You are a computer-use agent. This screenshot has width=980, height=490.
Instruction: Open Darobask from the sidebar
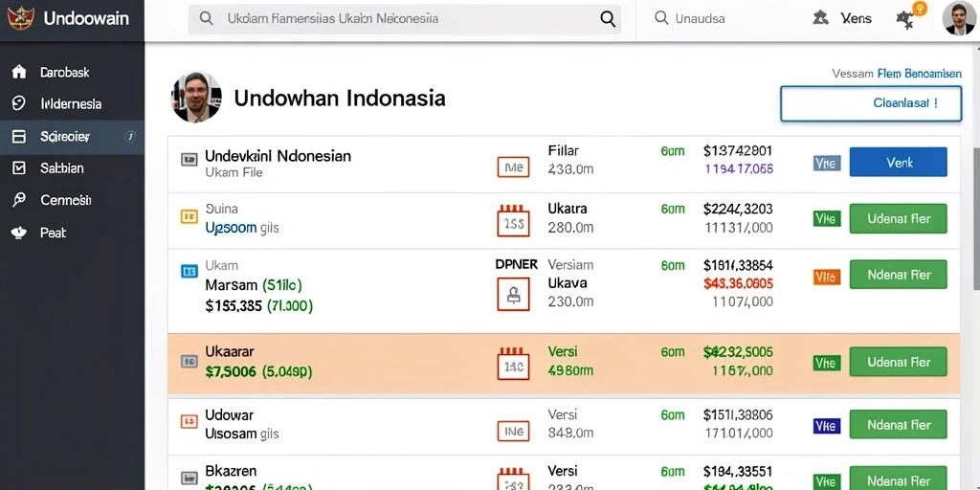(x=64, y=72)
